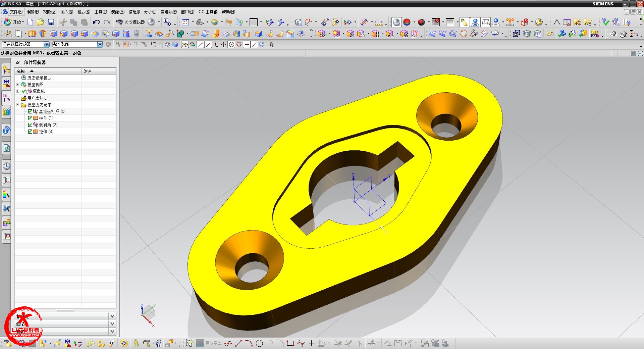Uncheck the 倒斜角 (2) feature checkbox
This screenshot has height=349, width=644.
(x=30, y=125)
